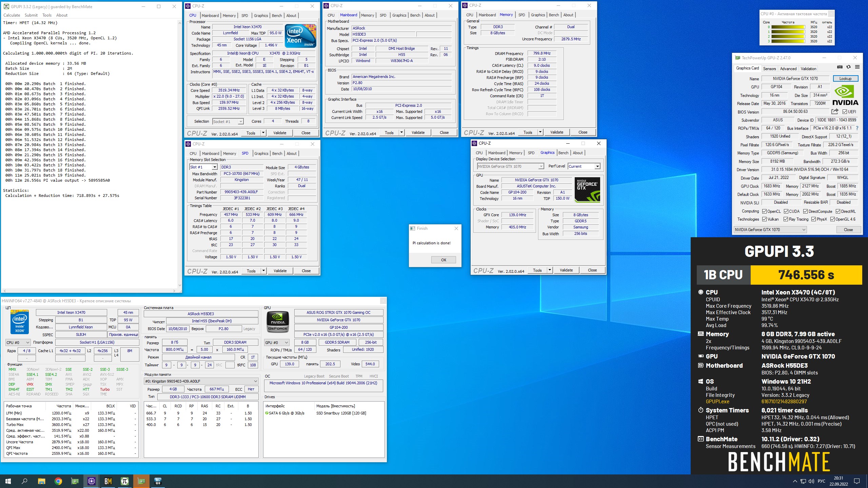Open File Explorer from taskbar
868x488 pixels.
pyautogui.click(x=41, y=481)
